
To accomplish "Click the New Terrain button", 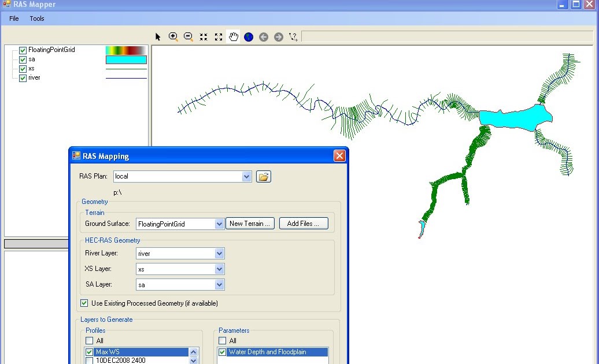I will (250, 223).
